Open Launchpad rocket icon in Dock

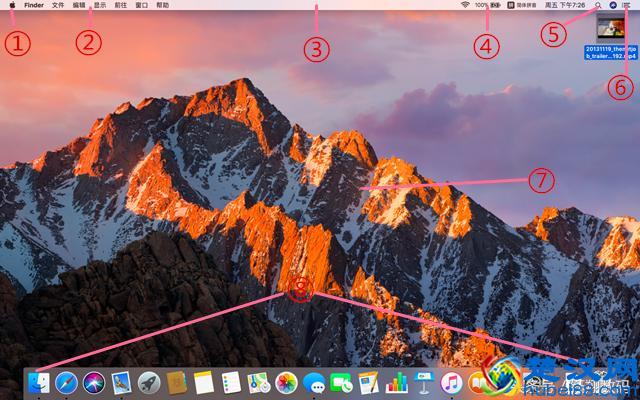pos(149,383)
